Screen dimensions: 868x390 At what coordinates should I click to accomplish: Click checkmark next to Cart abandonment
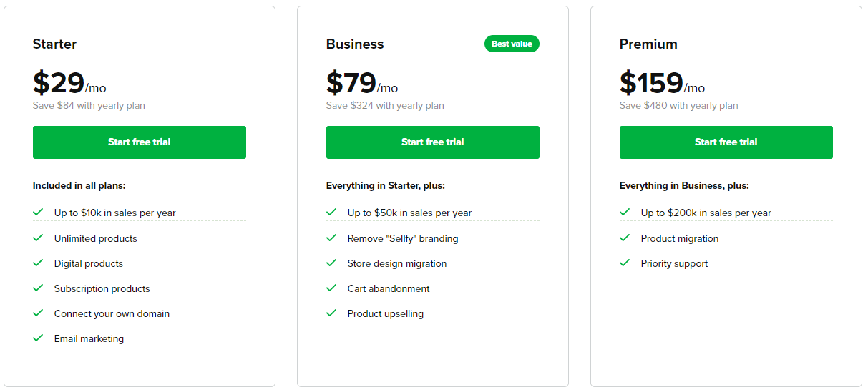331,288
